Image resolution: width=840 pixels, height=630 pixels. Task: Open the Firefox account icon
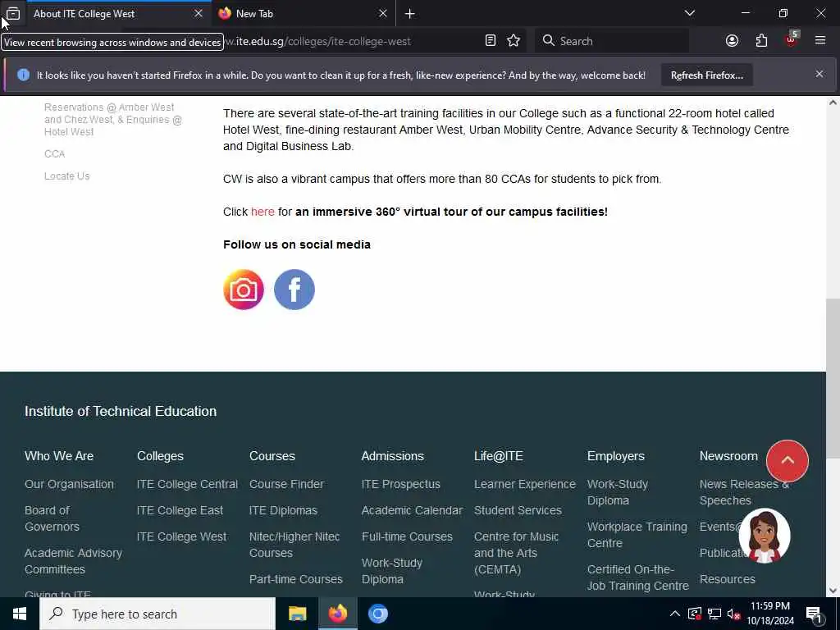point(732,41)
